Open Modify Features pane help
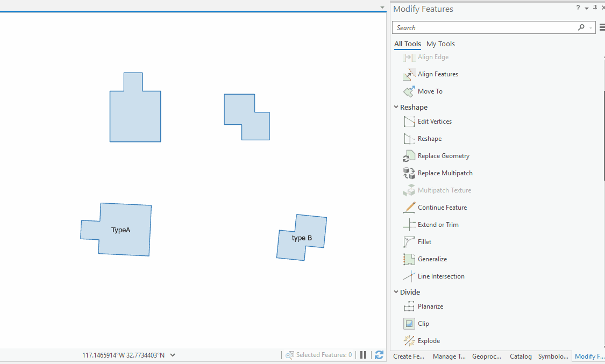Viewport: 605px width, 364px height. [577, 8]
